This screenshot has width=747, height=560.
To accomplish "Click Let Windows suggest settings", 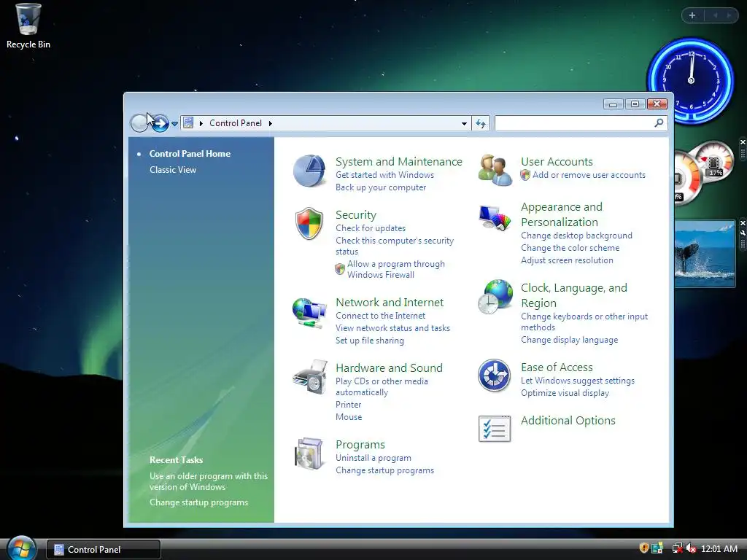I will click(x=578, y=381).
